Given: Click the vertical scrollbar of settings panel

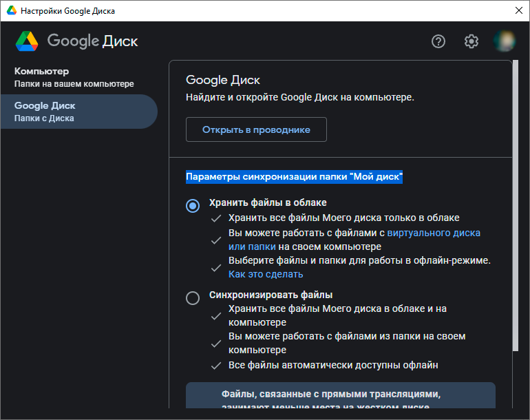Looking at the screenshot, I should (516, 206).
